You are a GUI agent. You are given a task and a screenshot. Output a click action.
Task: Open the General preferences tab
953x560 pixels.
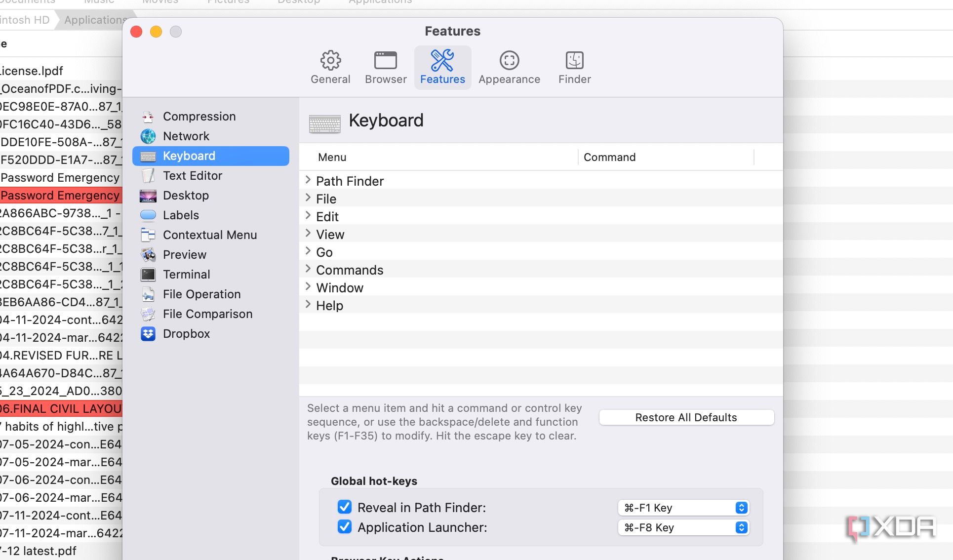(x=330, y=68)
